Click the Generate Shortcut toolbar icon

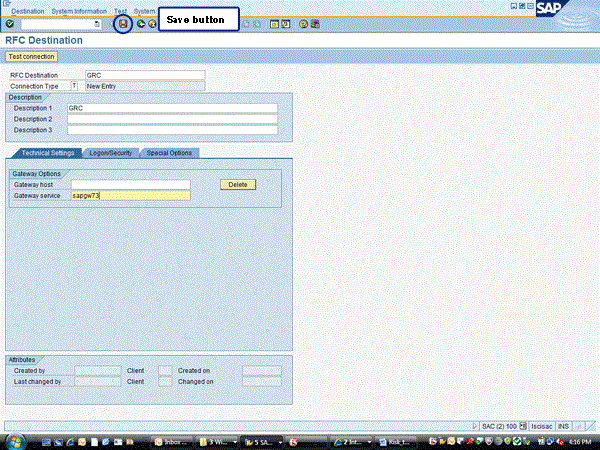coord(285,23)
